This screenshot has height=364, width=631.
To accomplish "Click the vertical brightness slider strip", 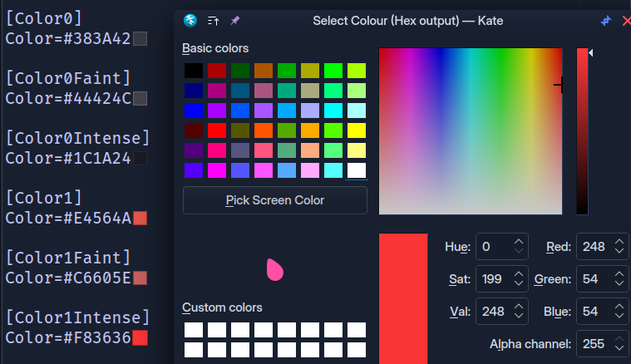I will point(582,131).
